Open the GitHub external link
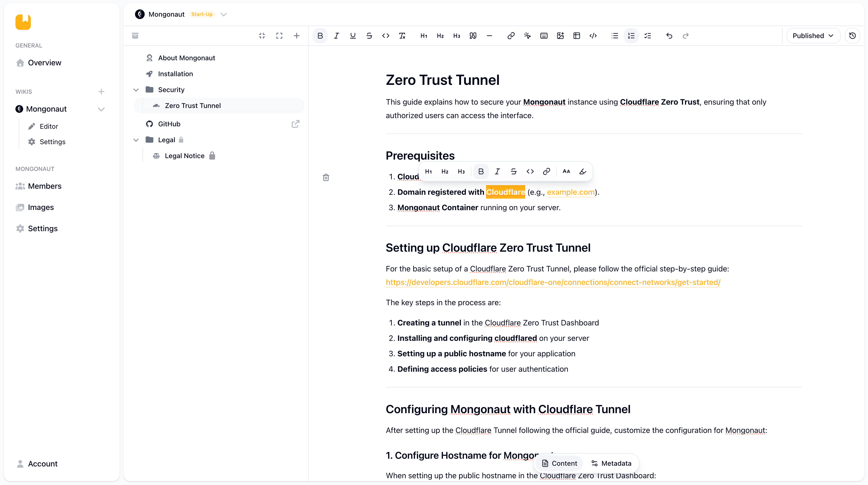 [295, 124]
